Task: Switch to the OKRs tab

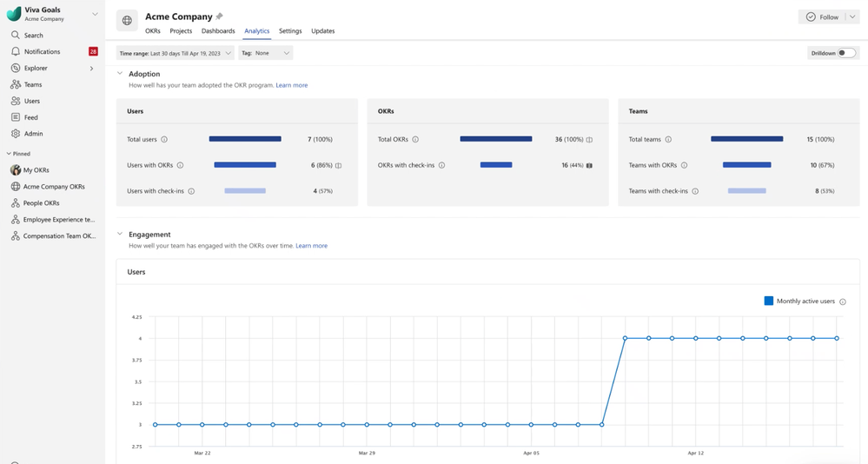Action: tap(153, 31)
